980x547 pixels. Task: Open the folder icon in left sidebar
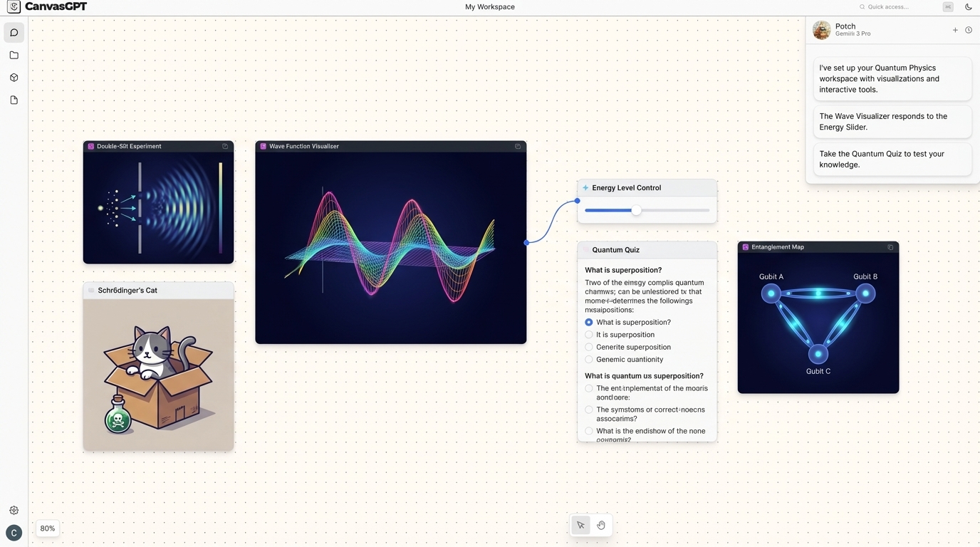coord(14,55)
